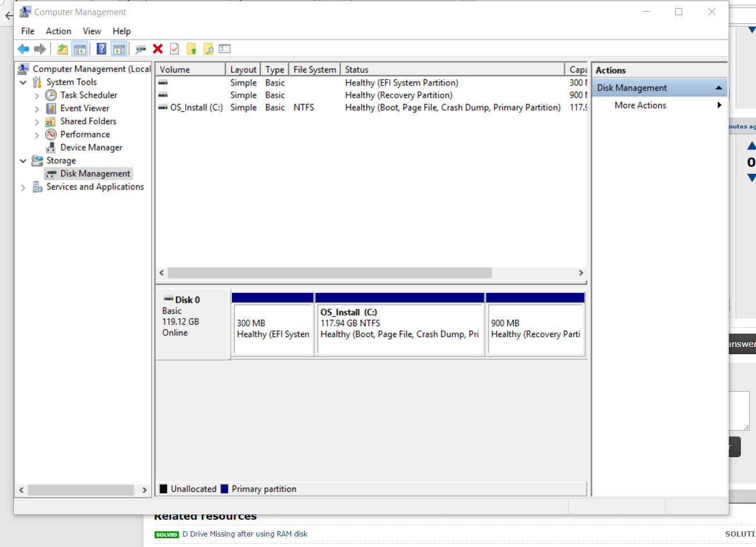Go up one level with the folder icon
The height and width of the screenshot is (547, 756).
63,49
